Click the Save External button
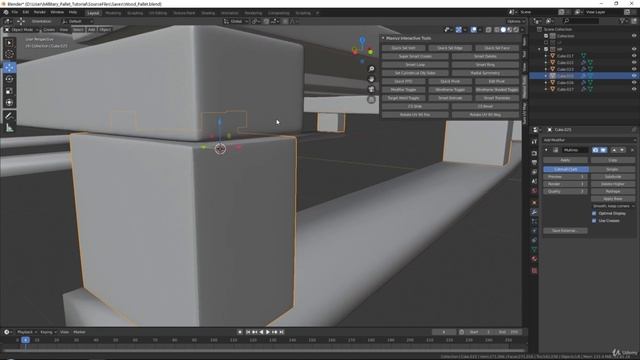Image resolution: width=640 pixels, height=360 pixels. click(x=565, y=231)
